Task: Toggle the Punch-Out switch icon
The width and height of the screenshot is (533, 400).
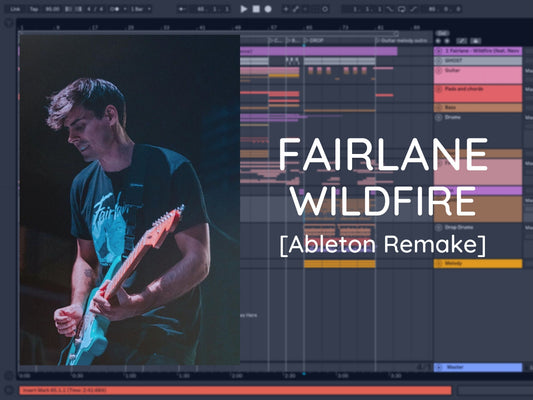Action: pos(413,9)
